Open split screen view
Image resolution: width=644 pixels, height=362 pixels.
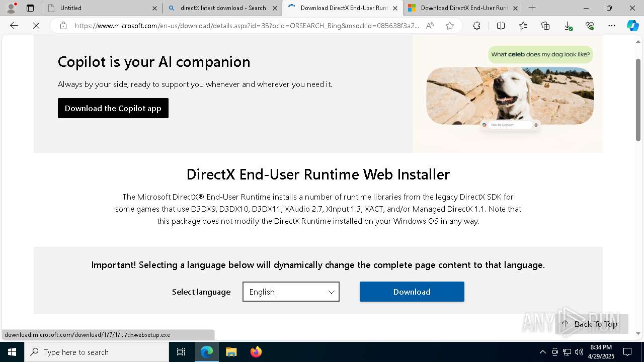[x=501, y=26]
